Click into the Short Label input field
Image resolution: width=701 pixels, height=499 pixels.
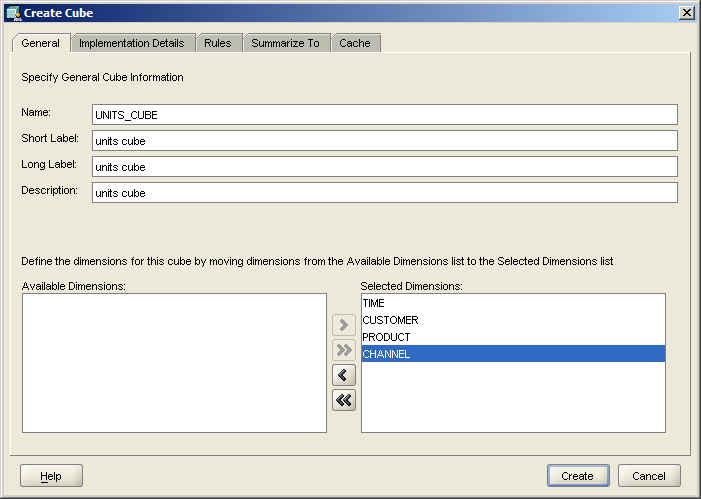[x=385, y=141]
